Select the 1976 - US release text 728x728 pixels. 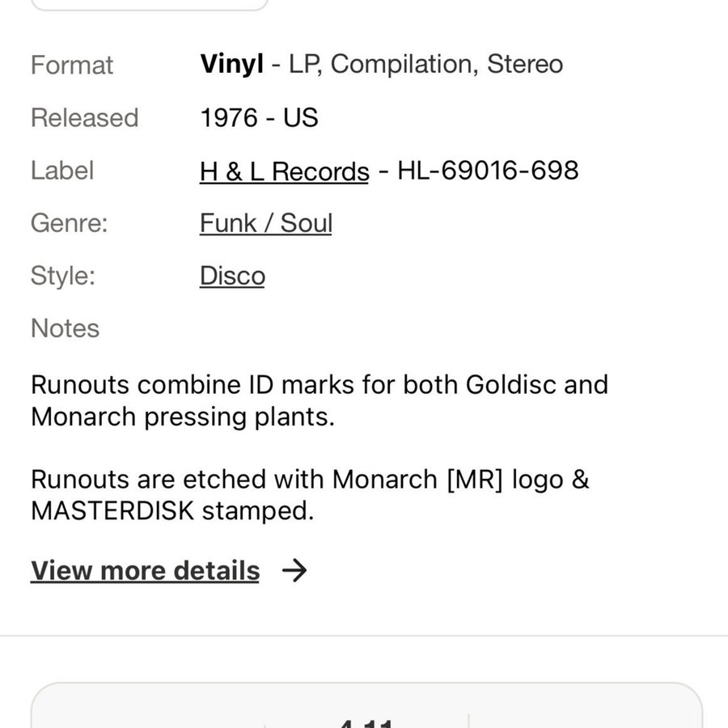point(259,118)
